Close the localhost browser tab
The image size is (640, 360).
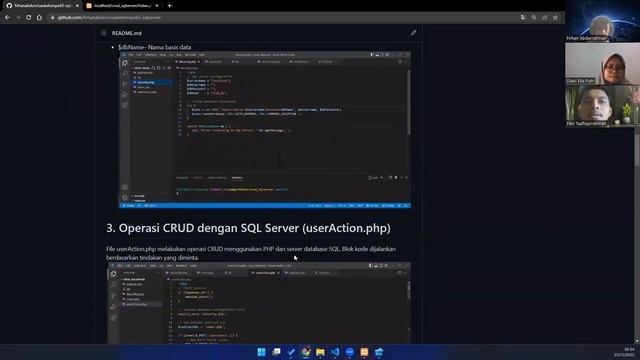coord(157,6)
